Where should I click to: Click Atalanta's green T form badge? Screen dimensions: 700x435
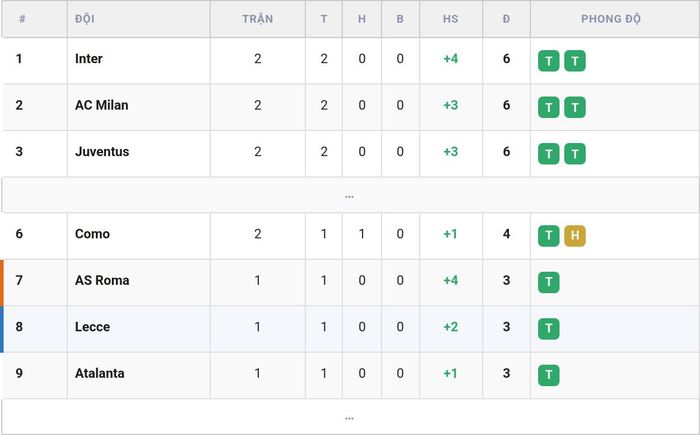coord(548,375)
